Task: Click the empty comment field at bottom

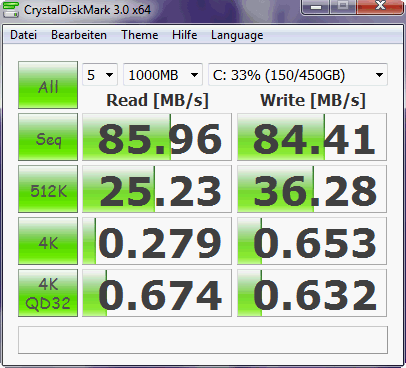Action: [x=203, y=340]
